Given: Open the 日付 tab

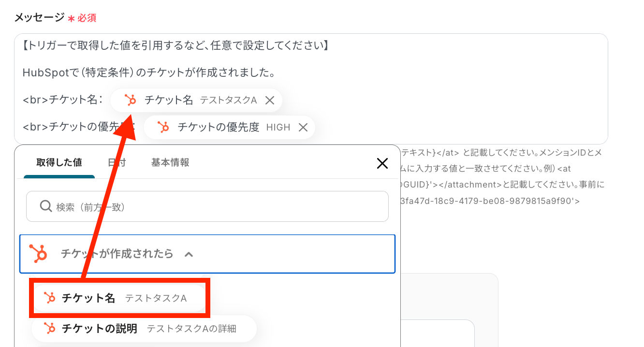Looking at the screenshot, I should point(117,163).
